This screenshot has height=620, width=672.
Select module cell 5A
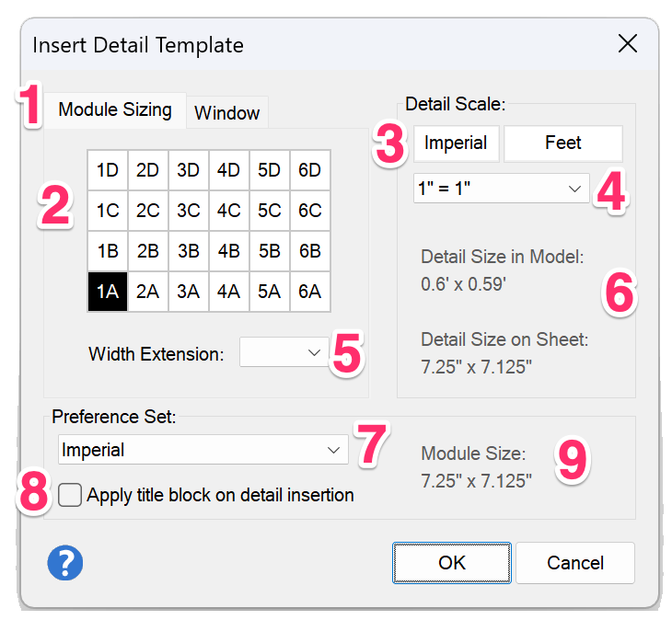(270, 292)
